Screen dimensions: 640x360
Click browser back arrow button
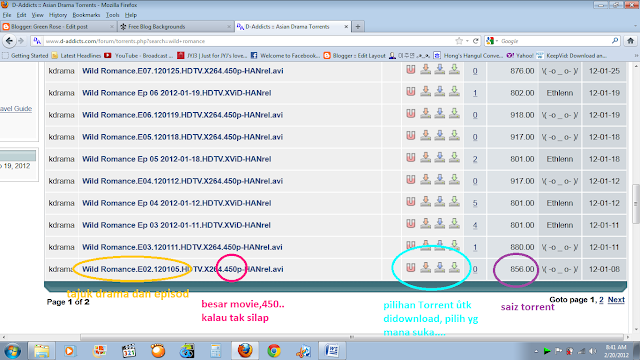pos(9,41)
